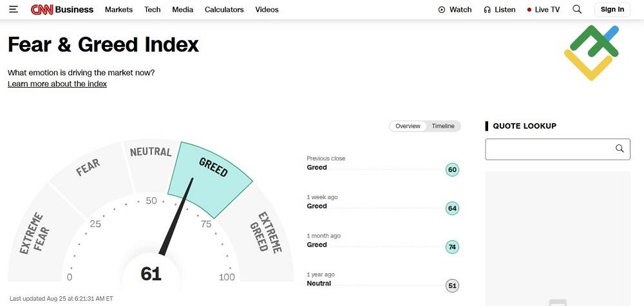
Task: Go to the Calculators page
Action: [x=224, y=10]
